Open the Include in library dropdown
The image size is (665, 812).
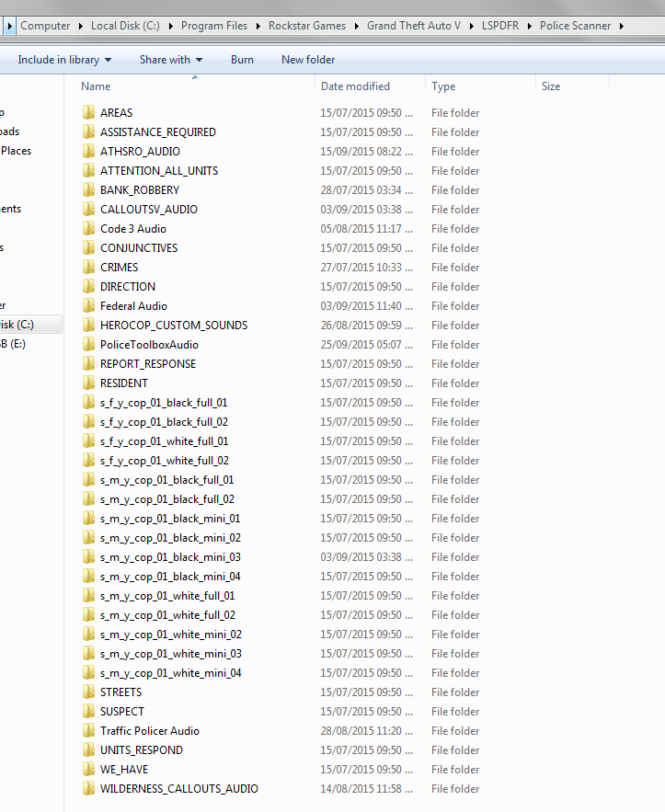tap(64, 60)
